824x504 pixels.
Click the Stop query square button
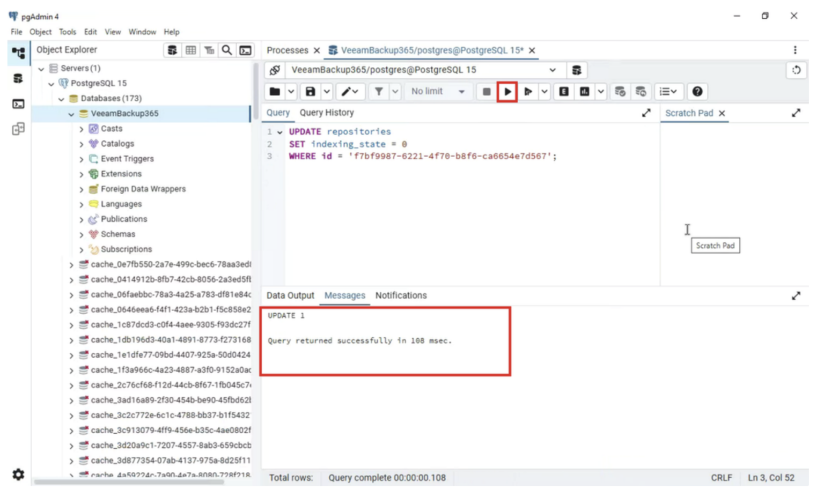click(486, 92)
